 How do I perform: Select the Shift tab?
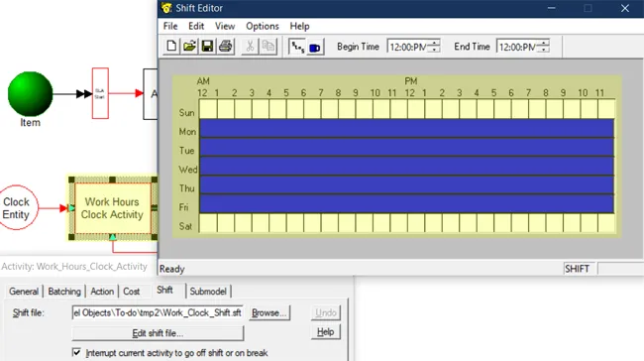[x=164, y=290]
